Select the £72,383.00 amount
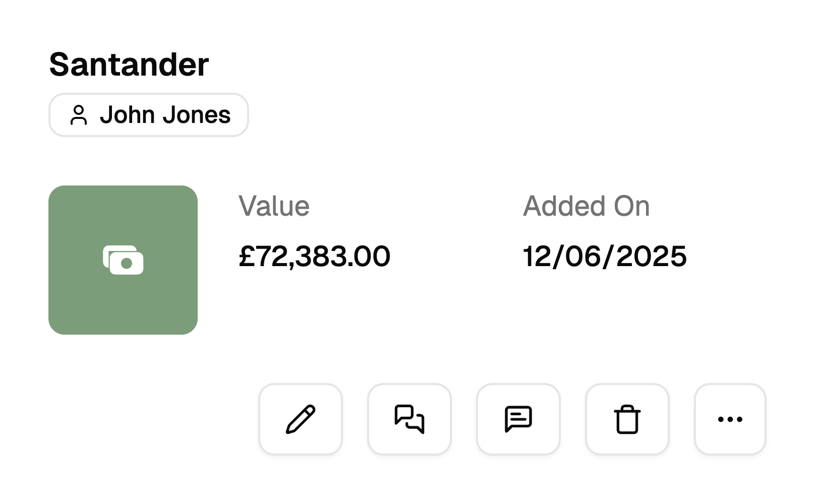 (x=315, y=256)
